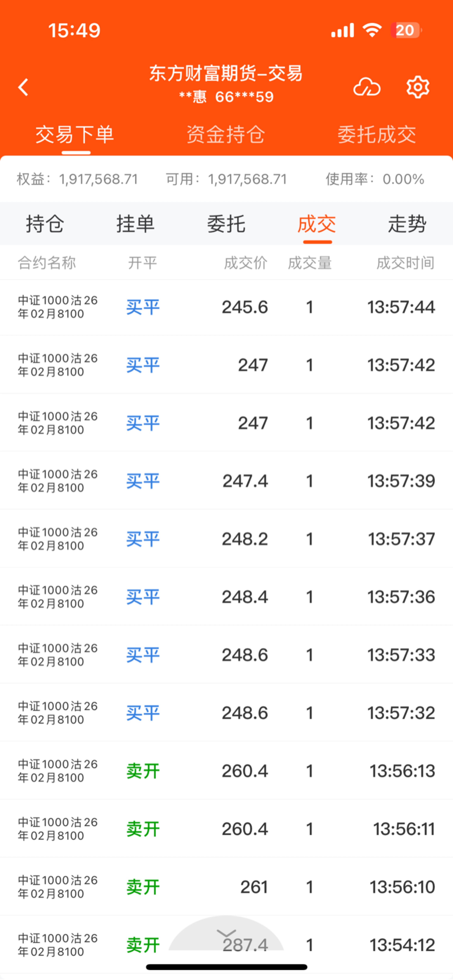The width and height of the screenshot is (453, 980).
Task: Open the 挂单 sub-tab
Action: click(x=135, y=223)
